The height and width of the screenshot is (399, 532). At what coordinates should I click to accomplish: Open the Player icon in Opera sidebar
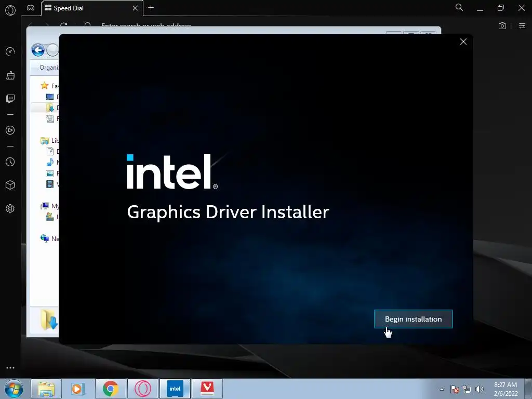[10, 130]
